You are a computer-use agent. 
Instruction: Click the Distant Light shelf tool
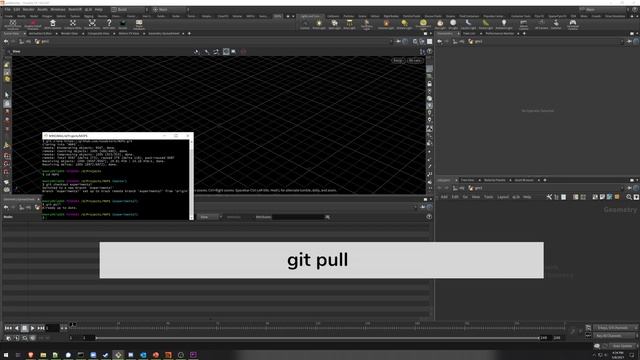coord(404,24)
